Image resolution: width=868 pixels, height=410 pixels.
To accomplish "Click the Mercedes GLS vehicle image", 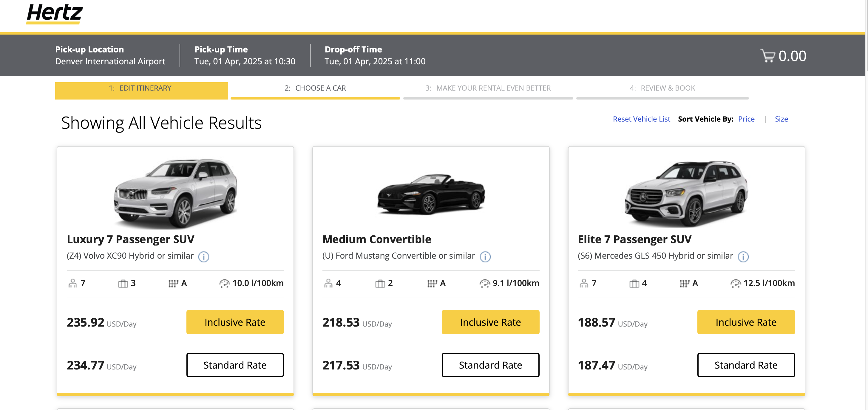I will coord(686,194).
